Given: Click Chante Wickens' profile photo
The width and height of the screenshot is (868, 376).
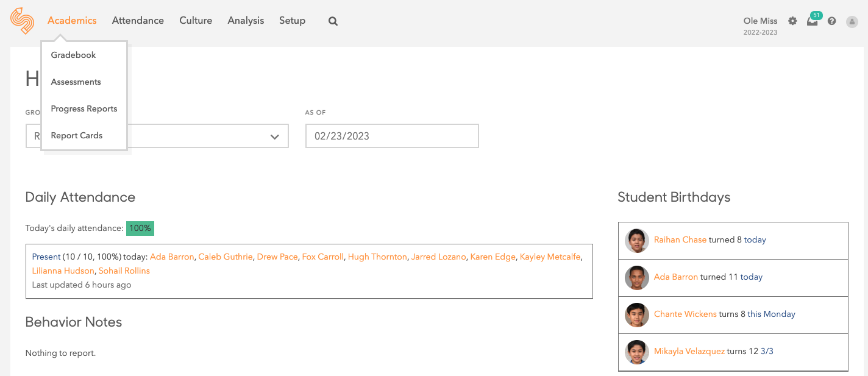Looking at the screenshot, I should point(636,315).
